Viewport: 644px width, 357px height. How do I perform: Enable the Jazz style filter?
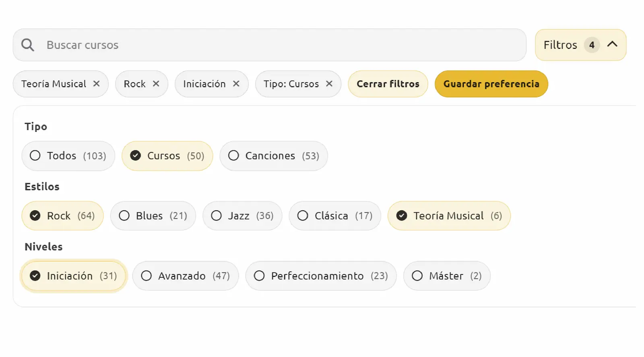coord(242,216)
